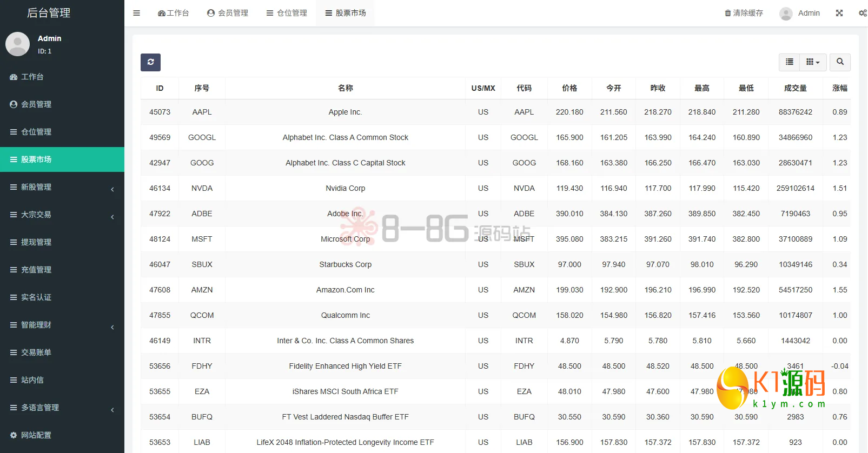Select the Nvidia Corp name cell
The width and height of the screenshot is (868, 453).
click(x=345, y=188)
